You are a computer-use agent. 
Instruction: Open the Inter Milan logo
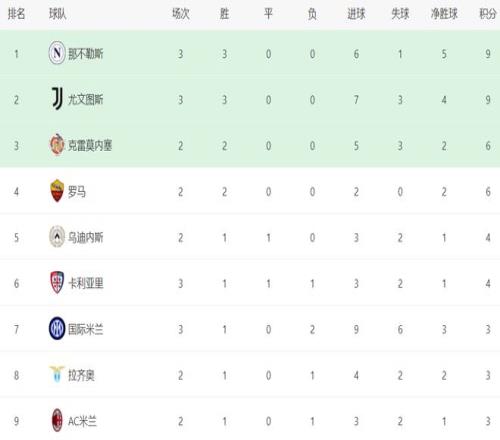pos(57,329)
